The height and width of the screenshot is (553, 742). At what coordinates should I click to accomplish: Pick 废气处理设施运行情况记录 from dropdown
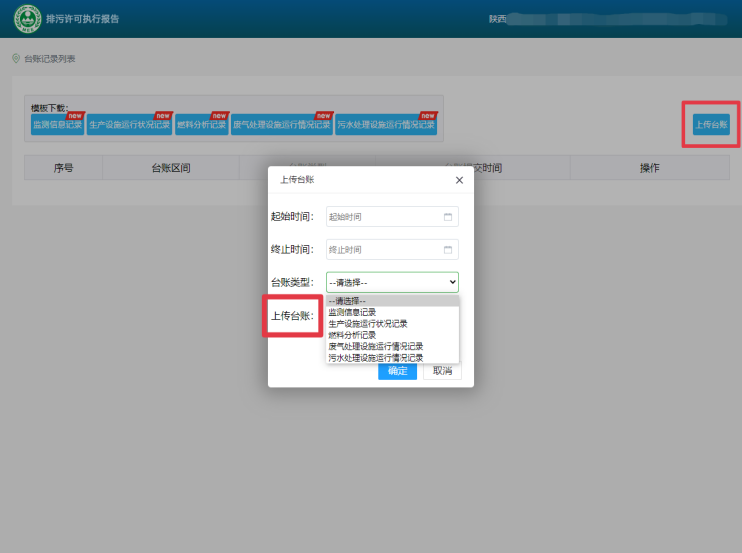375,346
